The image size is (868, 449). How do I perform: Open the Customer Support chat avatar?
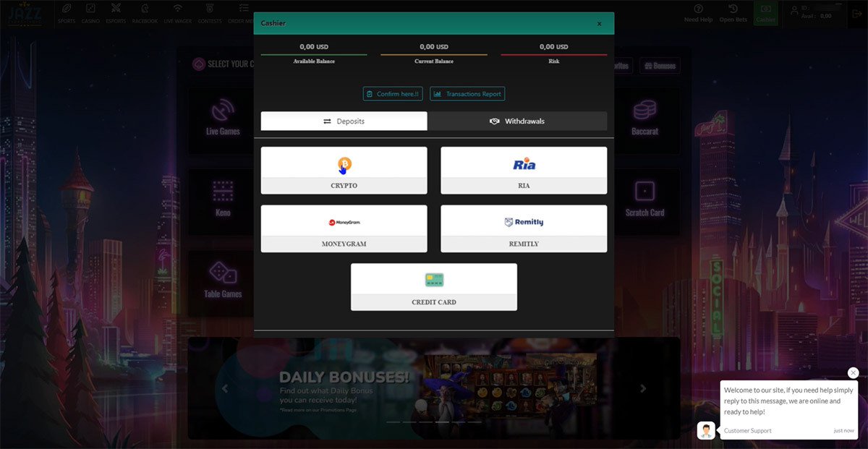(706, 430)
